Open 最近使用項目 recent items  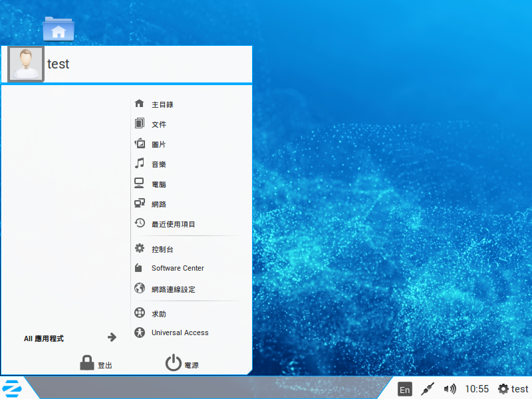pyautogui.click(x=174, y=224)
